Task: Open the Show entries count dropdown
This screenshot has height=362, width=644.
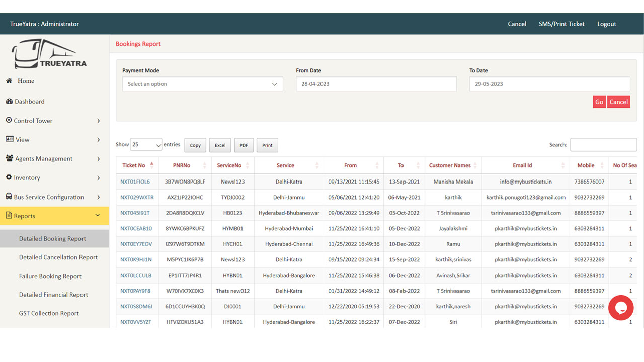Action: tap(146, 145)
